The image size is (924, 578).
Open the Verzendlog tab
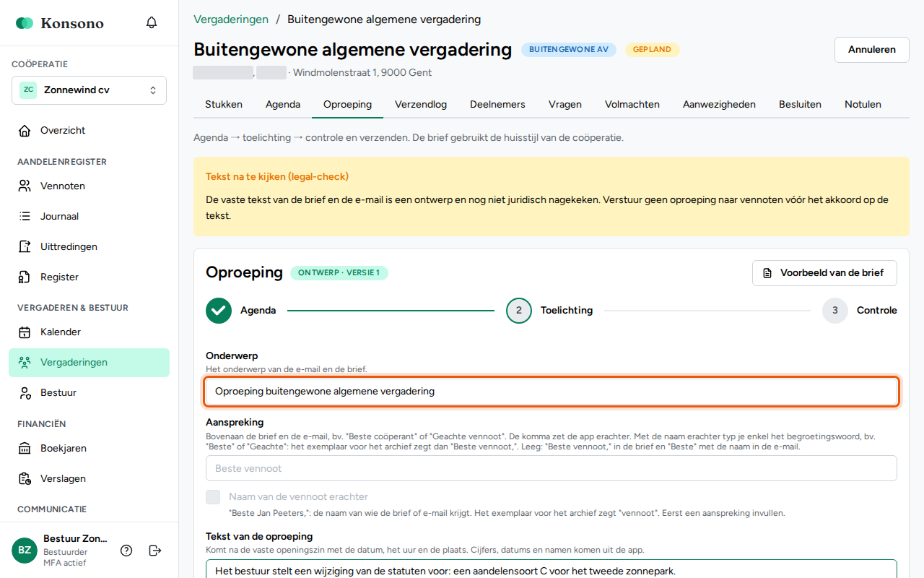pyautogui.click(x=421, y=104)
